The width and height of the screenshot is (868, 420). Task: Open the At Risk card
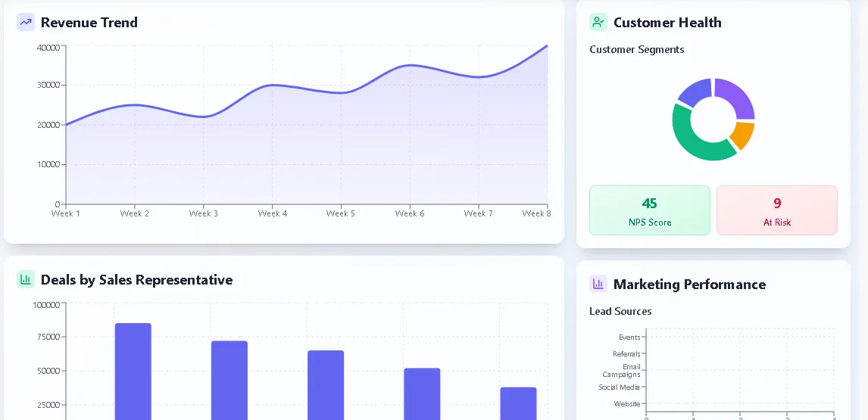776,210
